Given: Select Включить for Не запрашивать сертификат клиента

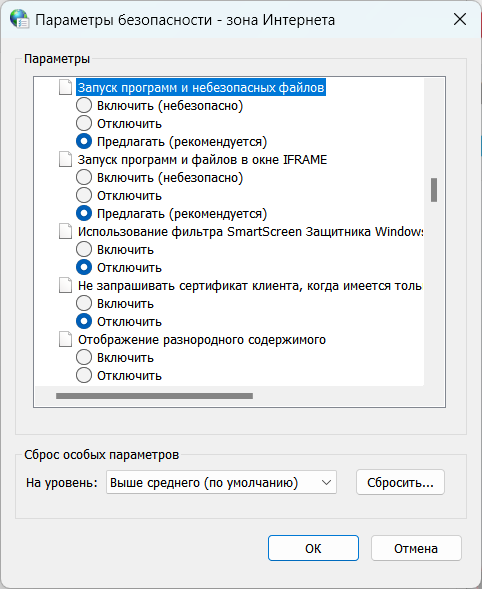Looking at the screenshot, I should pyautogui.click(x=84, y=304).
